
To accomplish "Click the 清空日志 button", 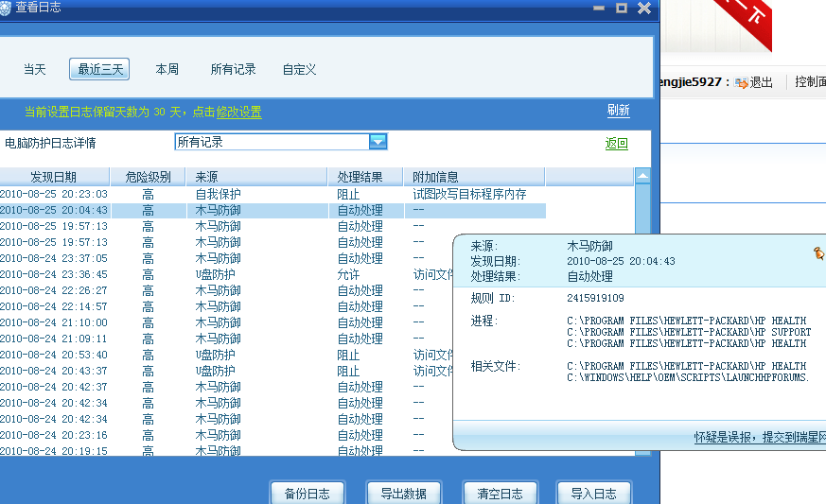I will click(x=500, y=493).
